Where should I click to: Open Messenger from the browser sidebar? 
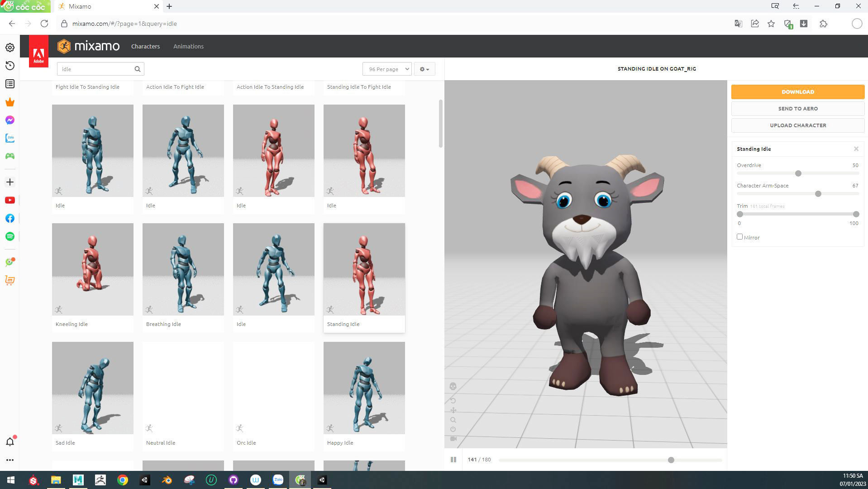[x=10, y=120]
